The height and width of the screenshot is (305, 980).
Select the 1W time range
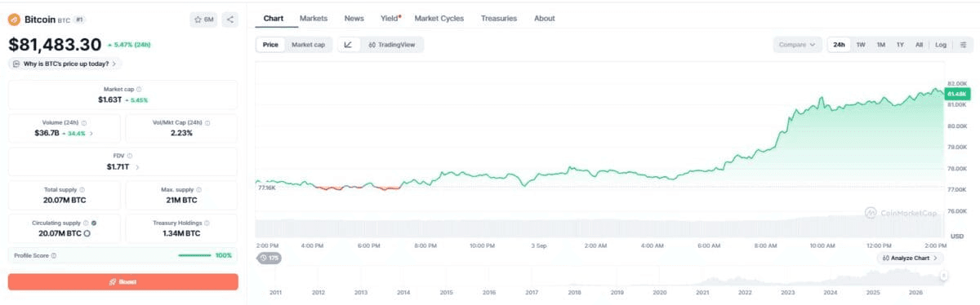(x=861, y=45)
